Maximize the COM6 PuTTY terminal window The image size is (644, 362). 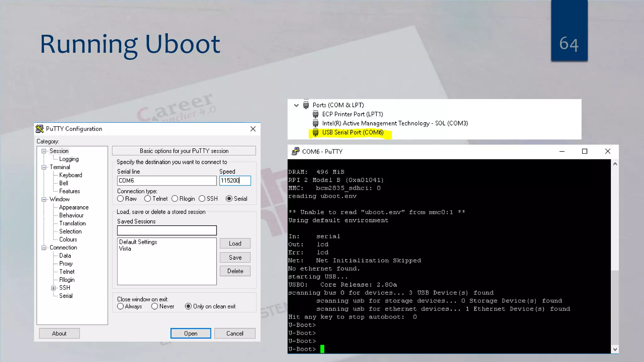click(x=585, y=151)
